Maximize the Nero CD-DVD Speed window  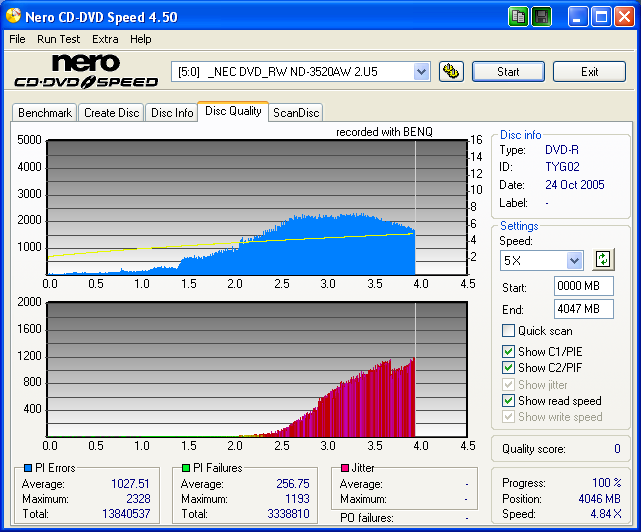pos(601,17)
